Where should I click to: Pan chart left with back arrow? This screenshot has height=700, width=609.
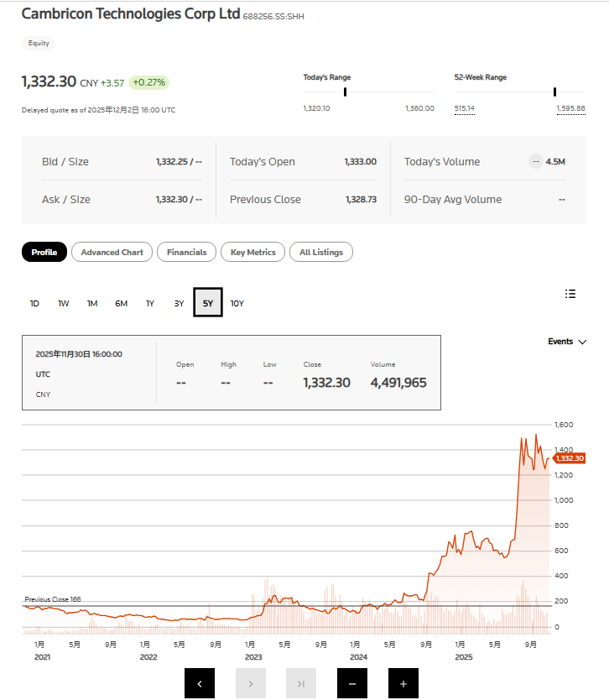click(200, 683)
